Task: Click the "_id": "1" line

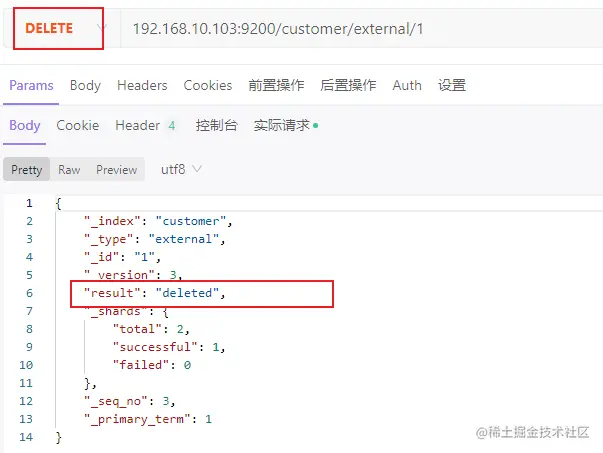Action: (122, 257)
